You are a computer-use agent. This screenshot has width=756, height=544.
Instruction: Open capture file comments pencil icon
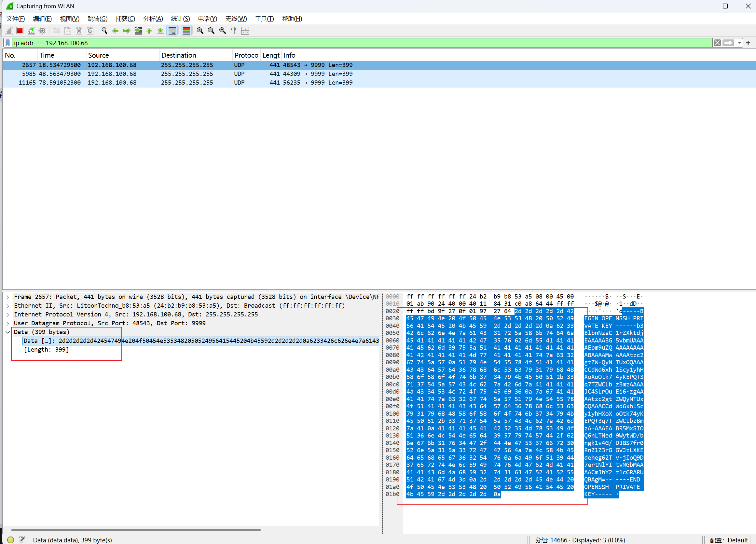(22, 540)
